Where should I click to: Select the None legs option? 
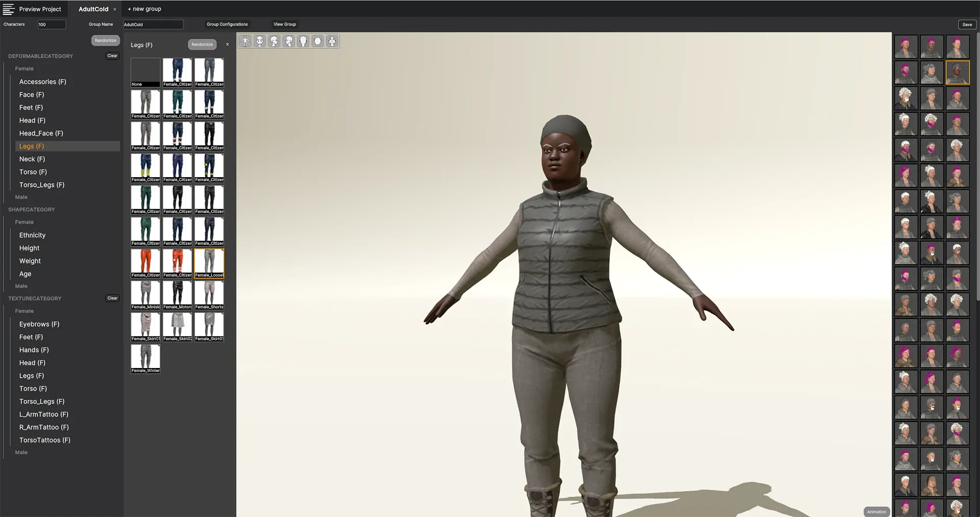145,72
